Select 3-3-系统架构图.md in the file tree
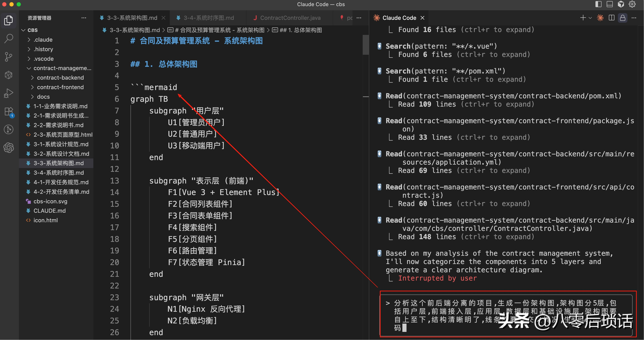Screen dimensions: 644x340 (56, 163)
